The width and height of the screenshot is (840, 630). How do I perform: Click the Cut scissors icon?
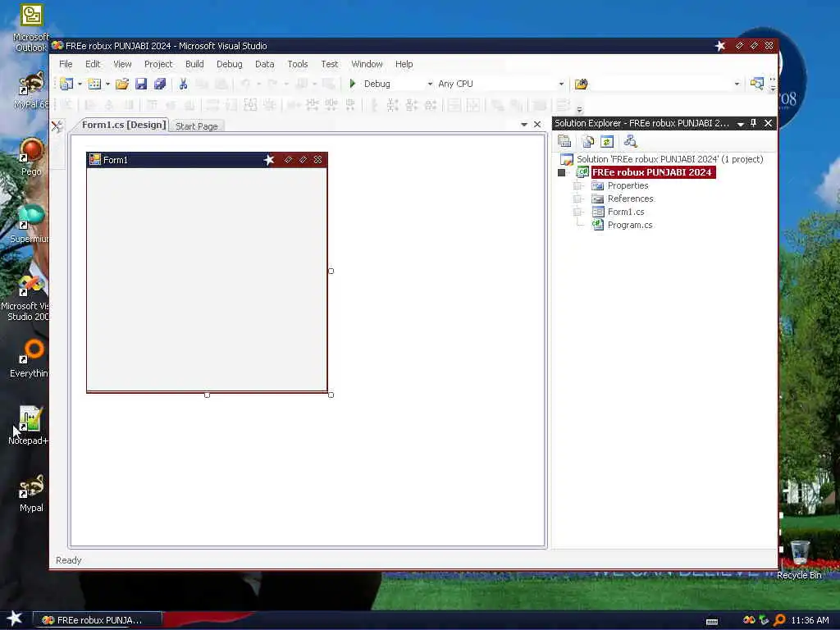click(x=183, y=84)
